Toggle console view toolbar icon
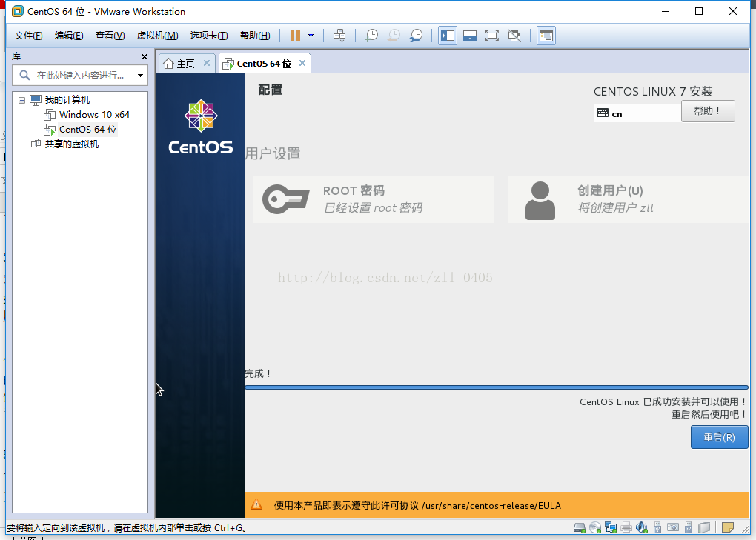Viewport: 756px width, 540px height. (x=546, y=35)
